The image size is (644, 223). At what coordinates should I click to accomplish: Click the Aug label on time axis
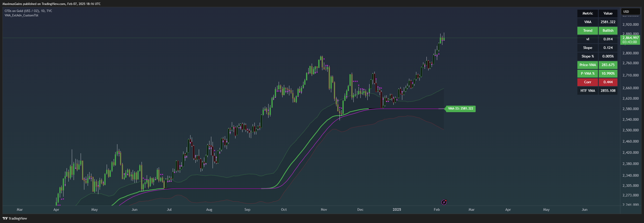pyautogui.click(x=209, y=209)
